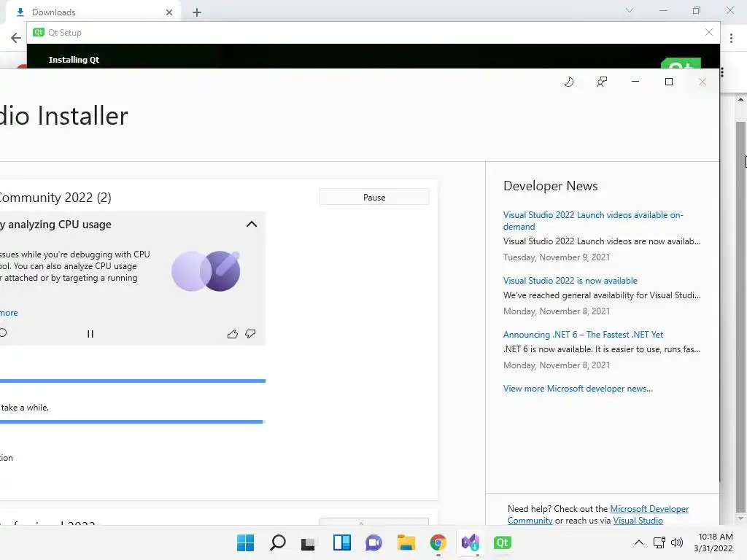Click the Developer News heading
The image size is (747, 560).
tap(550, 186)
